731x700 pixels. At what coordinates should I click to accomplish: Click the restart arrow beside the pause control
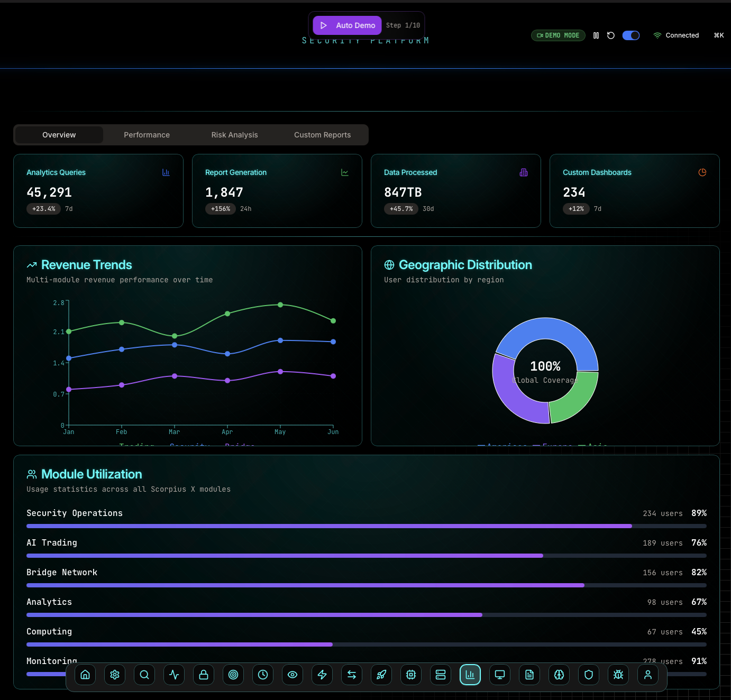click(x=611, y=35)
